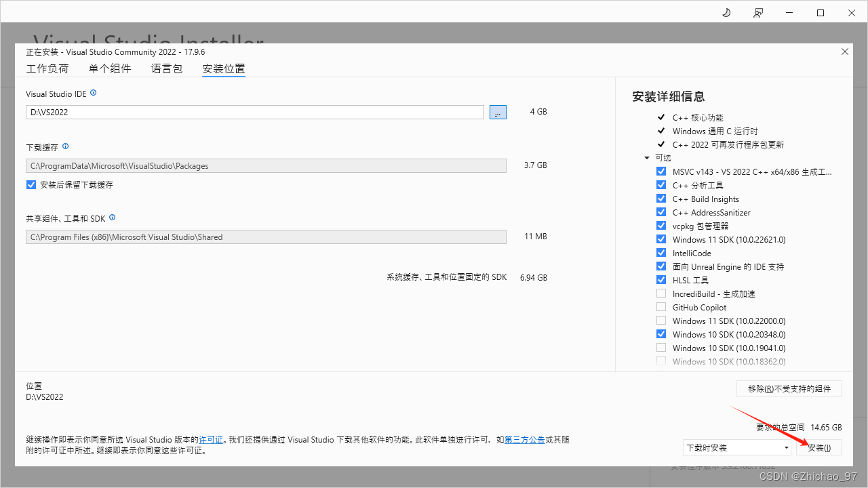Open the 单个组件 tab

coord(110,68)
